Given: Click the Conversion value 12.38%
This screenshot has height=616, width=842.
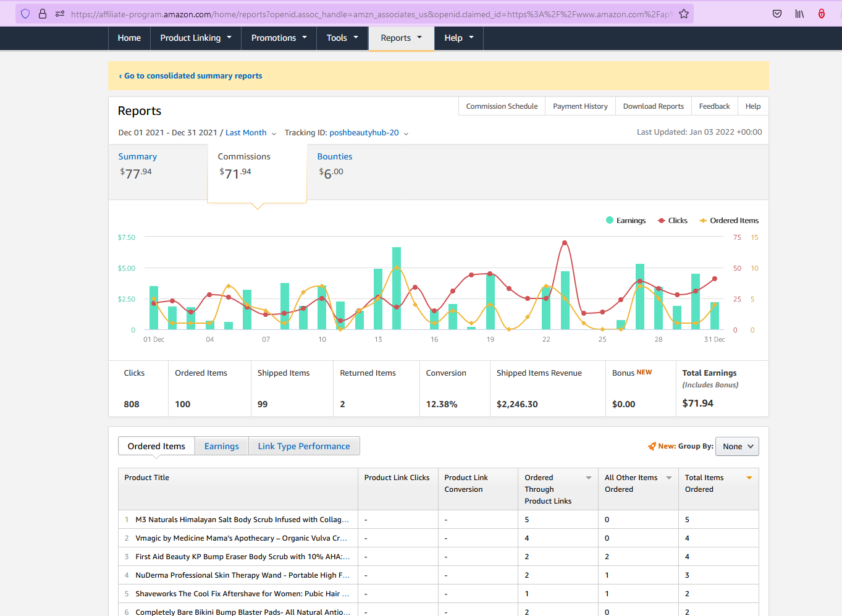Looking at the screenshot, I should click(x=442, y=404).
